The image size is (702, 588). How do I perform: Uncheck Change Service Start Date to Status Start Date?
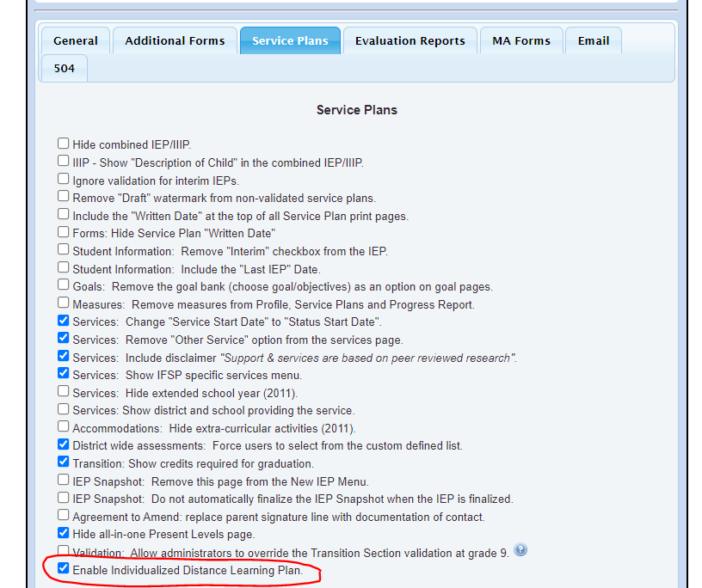(x=63, y=321)
